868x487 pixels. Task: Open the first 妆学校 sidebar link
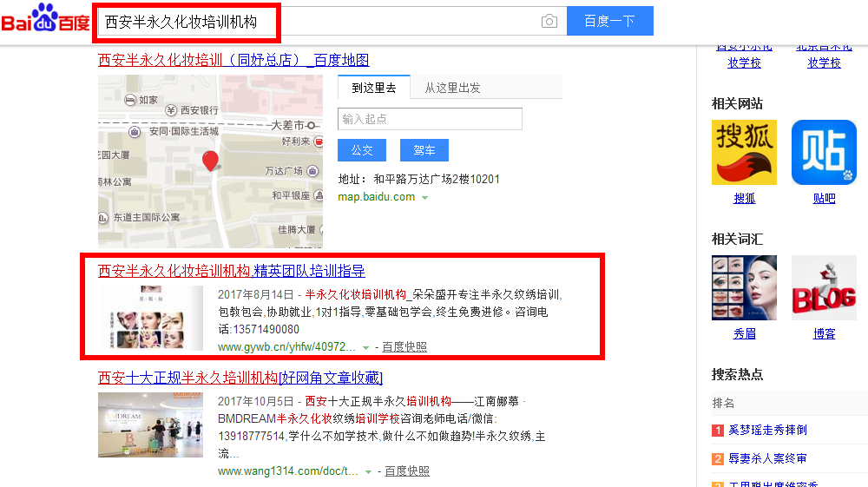(744, 63)
